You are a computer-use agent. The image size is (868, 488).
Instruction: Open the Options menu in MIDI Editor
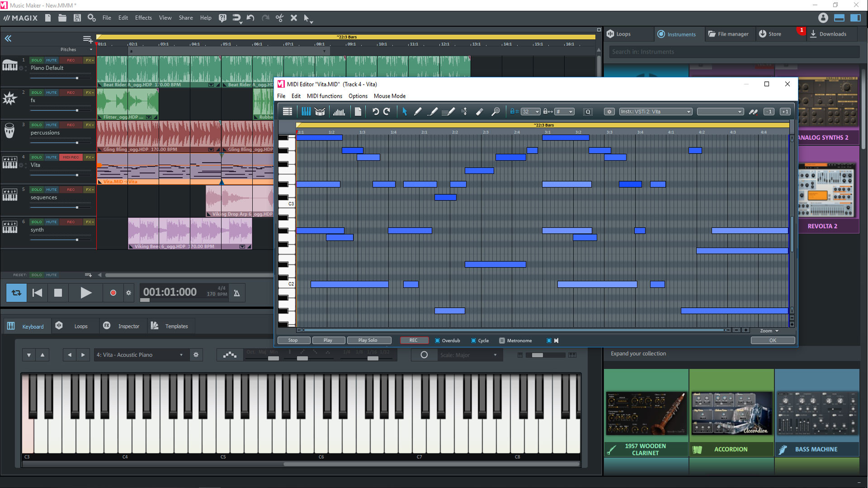[x=357, y=96]
